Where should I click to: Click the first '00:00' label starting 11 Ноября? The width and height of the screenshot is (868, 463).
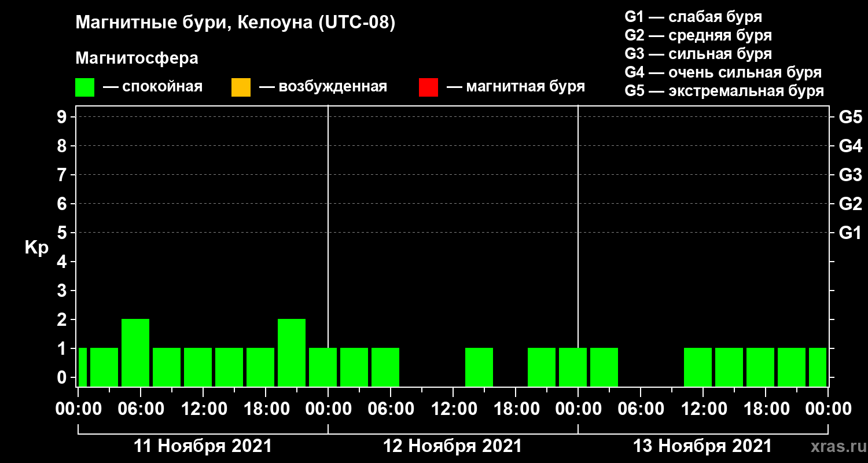click(x=78, y=409)
